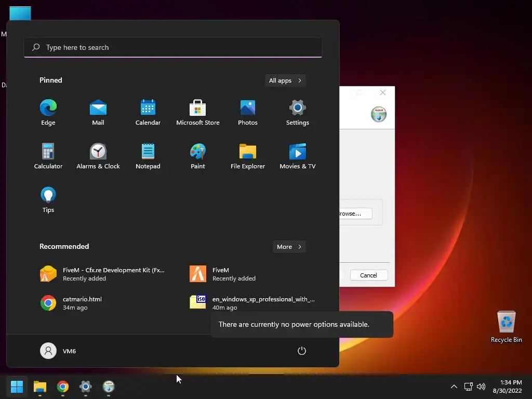Select the Recycle Bin desktop icon
This screenshot has height=399, width=532.
tap(506, 327)
